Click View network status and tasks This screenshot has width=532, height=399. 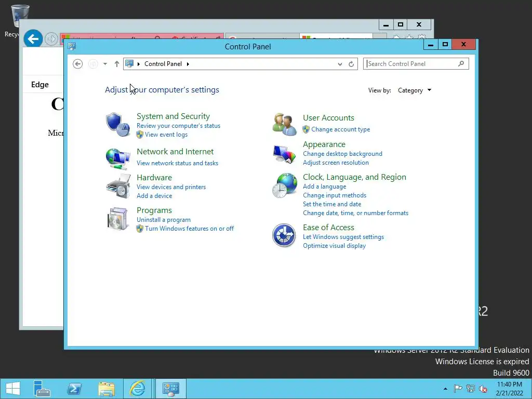(177, 163)
